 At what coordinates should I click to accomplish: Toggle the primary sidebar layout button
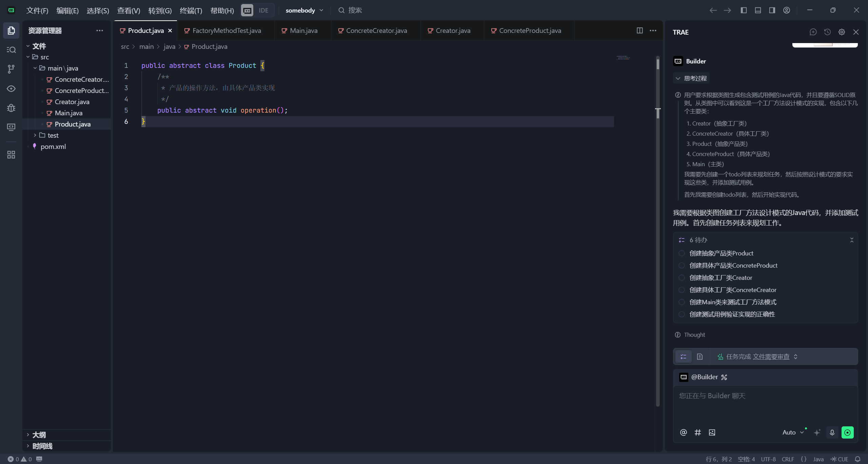(x=744, y=10)
